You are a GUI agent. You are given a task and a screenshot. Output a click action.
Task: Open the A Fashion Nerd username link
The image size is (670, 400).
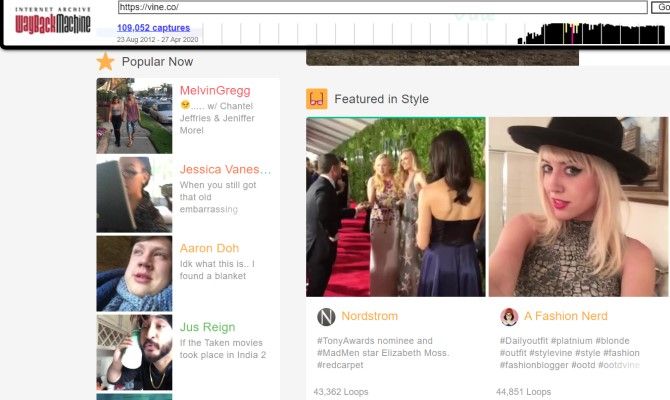[x=566, y=316]
